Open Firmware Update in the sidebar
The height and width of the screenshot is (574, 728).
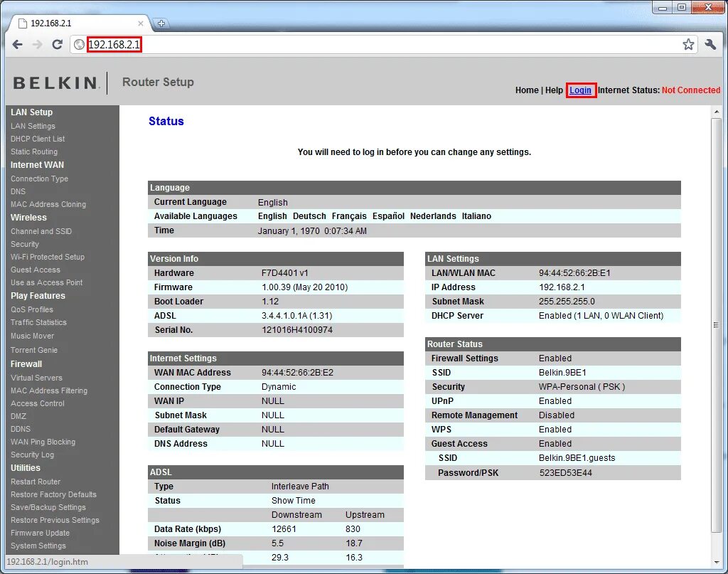coord(40,533)
